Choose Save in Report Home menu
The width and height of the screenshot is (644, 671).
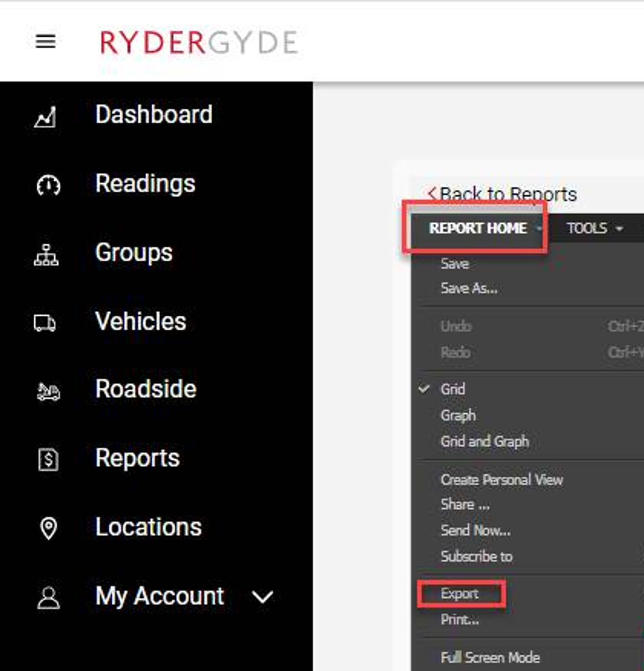(454, 264)
